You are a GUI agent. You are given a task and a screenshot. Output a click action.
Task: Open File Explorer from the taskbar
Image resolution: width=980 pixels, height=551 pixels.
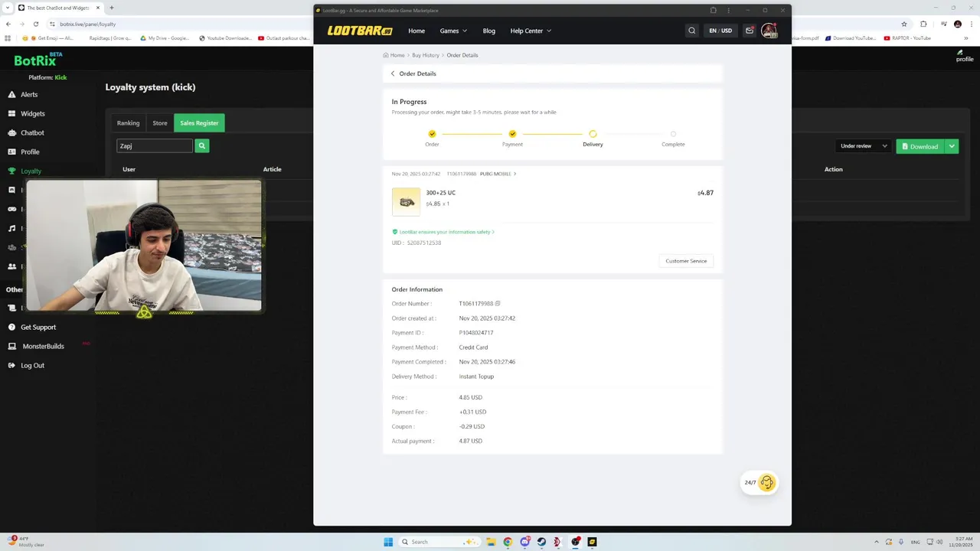pyautogui.click(x=491, y=542)
